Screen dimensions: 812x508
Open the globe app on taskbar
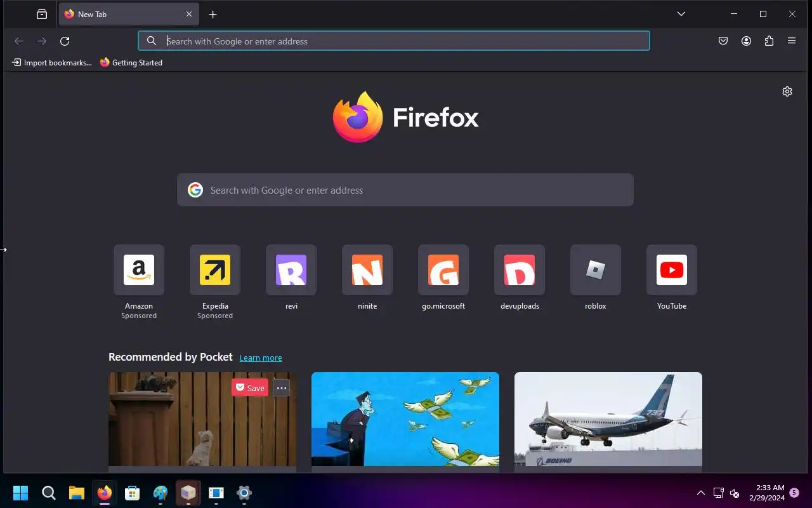pos(160,493)
